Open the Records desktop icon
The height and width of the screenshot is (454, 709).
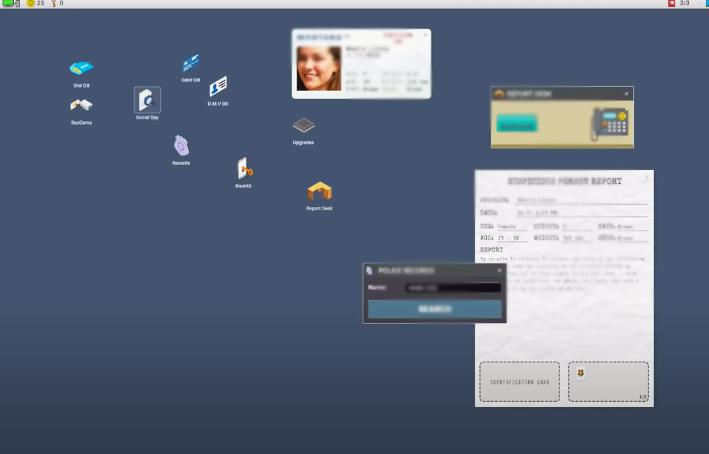pos(181,150)
